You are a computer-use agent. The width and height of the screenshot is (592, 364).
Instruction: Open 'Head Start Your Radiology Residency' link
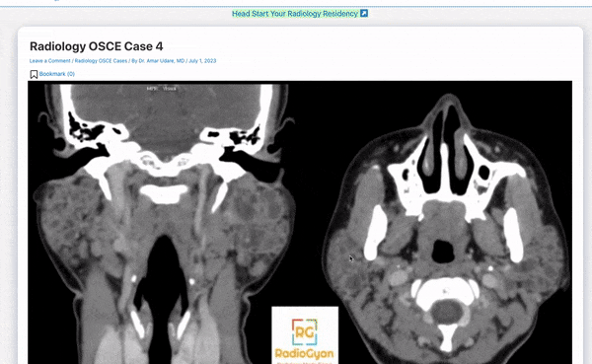point(295,14)
